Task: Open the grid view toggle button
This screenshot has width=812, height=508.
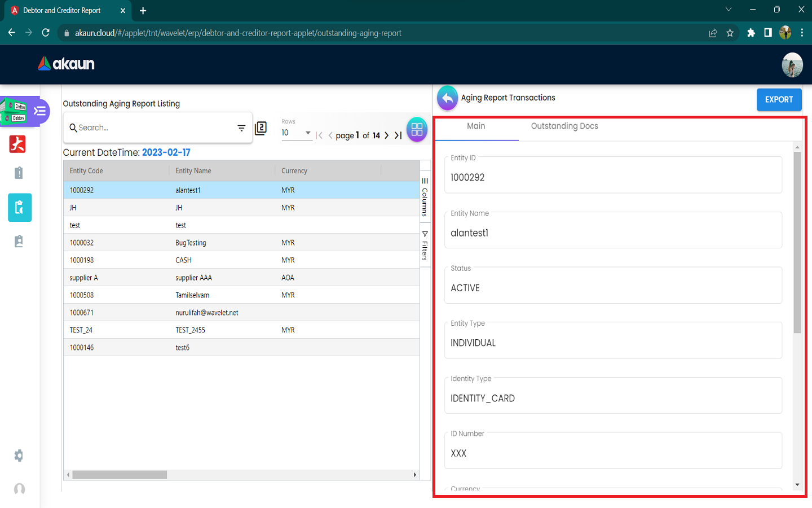Action: coord(417,130)
